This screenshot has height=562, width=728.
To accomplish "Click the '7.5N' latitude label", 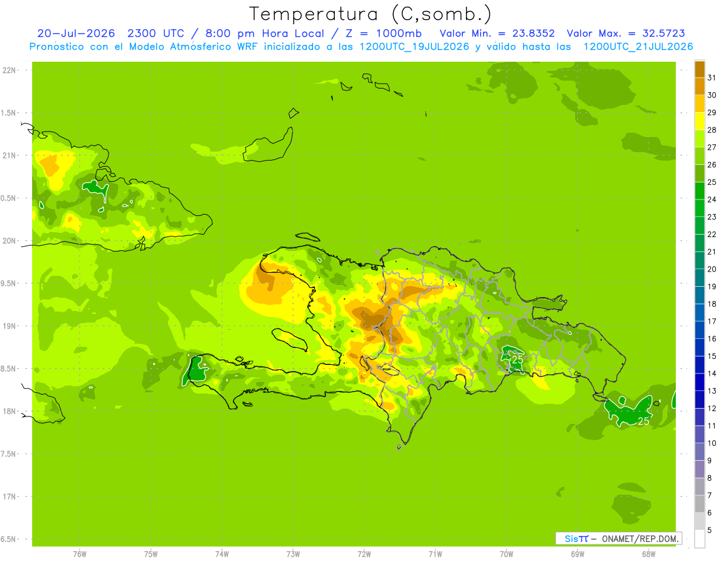I will click(8, 454).
